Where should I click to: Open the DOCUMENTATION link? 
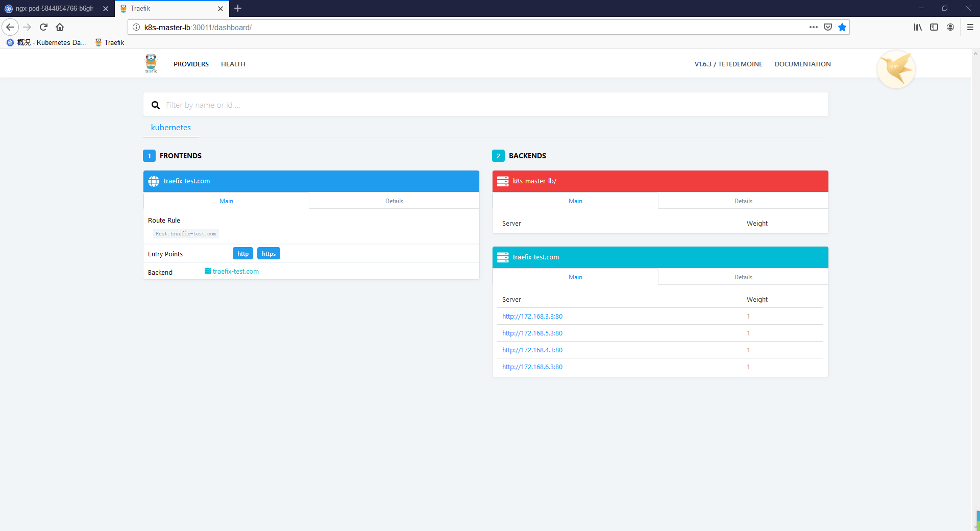click(803, 64)
